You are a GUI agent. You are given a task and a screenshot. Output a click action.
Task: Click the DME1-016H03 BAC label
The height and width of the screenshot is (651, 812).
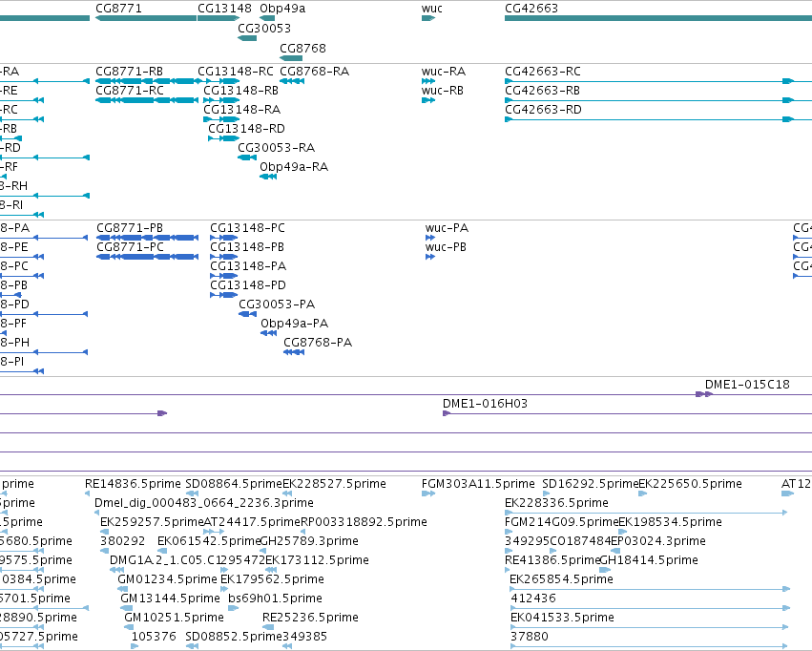click(x=486, y=404)
